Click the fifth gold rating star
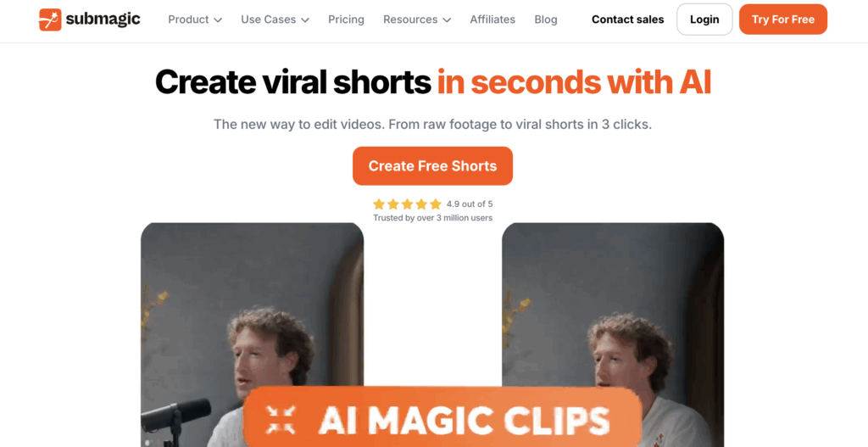This screenshot has height=447, width=868. (x=436, y=204)
